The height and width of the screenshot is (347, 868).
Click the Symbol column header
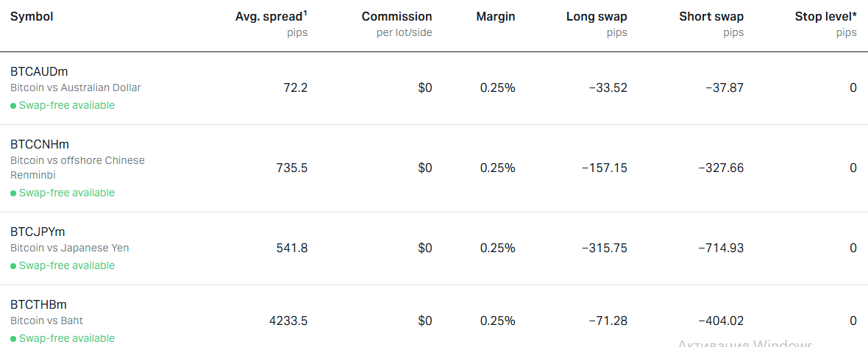tap(32, 17)
